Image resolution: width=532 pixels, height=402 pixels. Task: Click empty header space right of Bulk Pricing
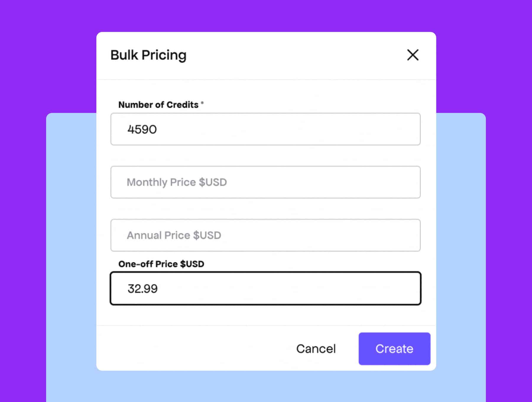coord(296,55)
